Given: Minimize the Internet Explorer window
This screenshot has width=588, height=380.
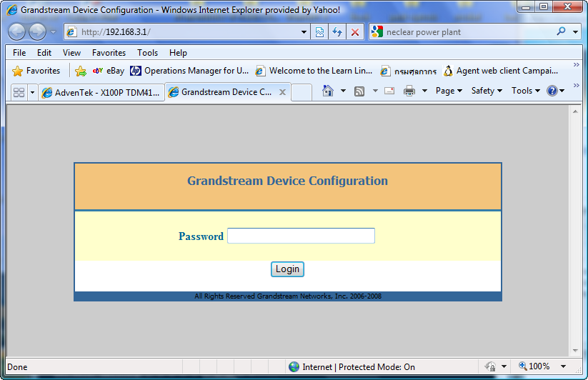Looking at the screenshot, I should 526,6.
